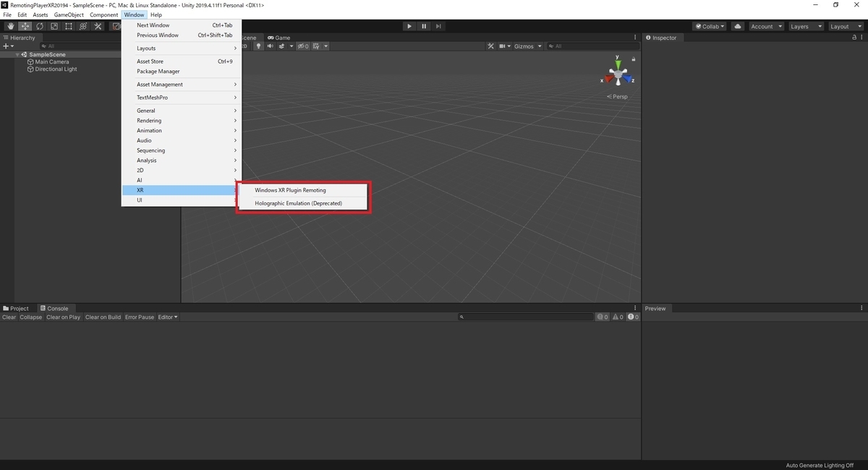
Task: Expand the Rendering submenu
Action: [181, 121]
